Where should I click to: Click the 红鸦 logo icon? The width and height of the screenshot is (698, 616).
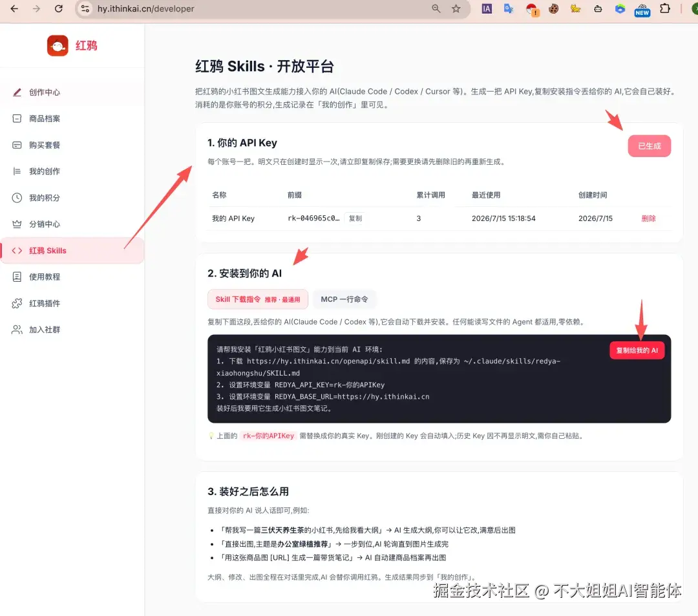pyautogui.click(x=58, y=45)
